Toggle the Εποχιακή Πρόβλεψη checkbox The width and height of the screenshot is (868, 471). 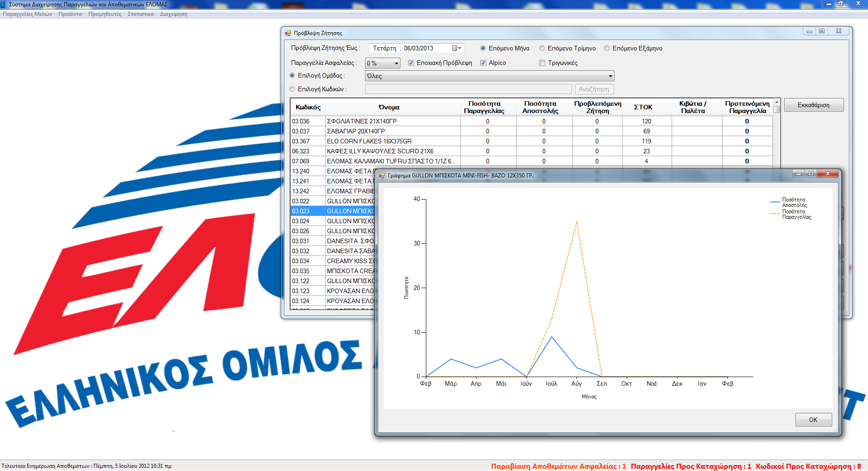pos(411,63)
